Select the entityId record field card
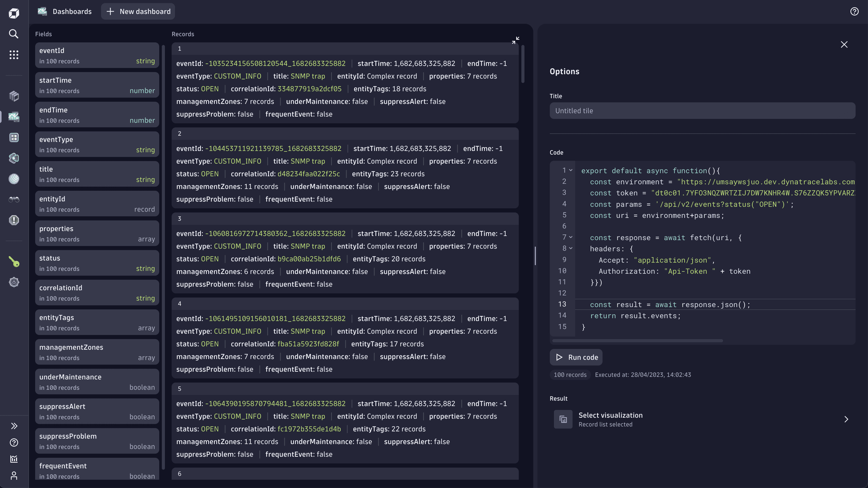Viewport: 868px width, 488px height. pyautogui.click(x=97, y=204)
